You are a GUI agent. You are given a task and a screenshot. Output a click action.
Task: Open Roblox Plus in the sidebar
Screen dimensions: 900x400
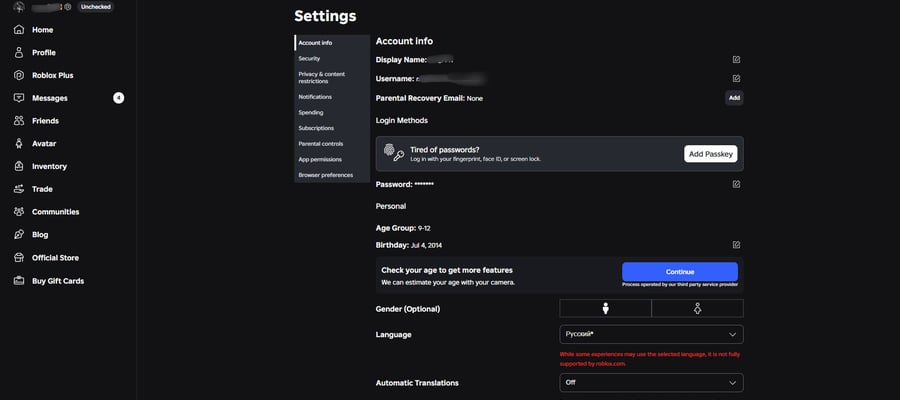click(53, 75)
